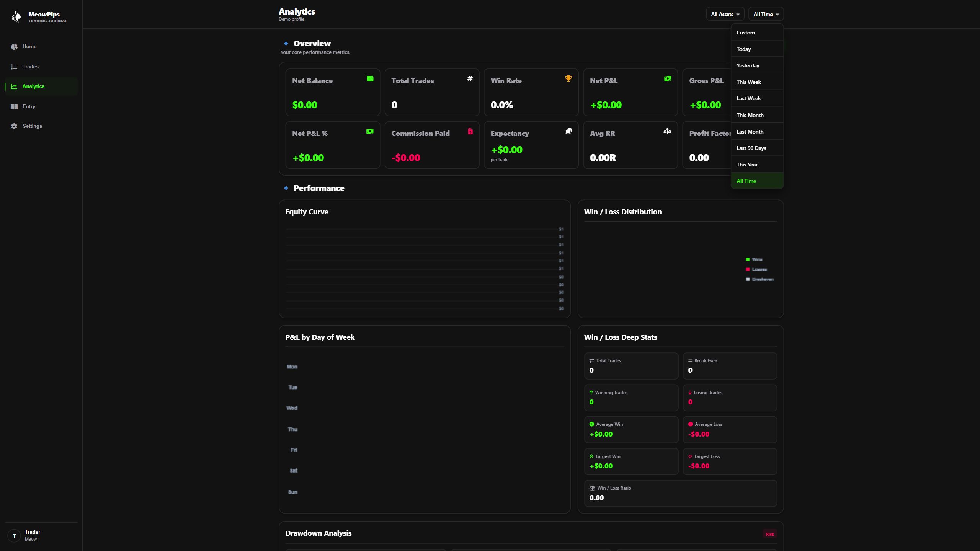Click the receipt icon on Commission Paid card
The width and height of the screenshot is (980, 551).
[x=470, y=131]
